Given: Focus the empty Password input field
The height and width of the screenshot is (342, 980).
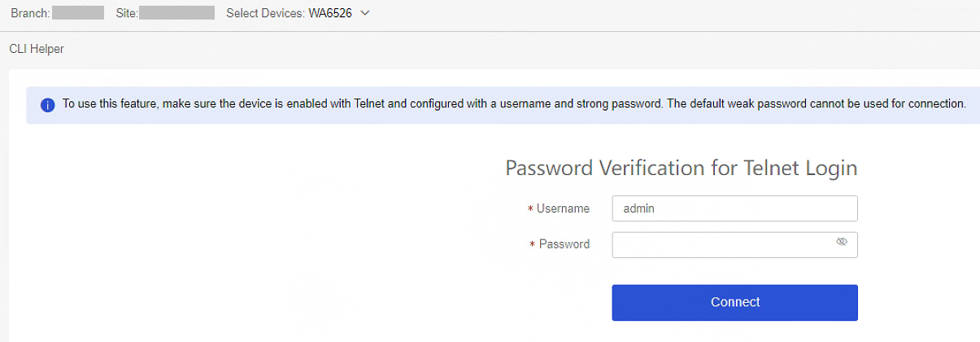Looking at the screenshot, I should click(x=735, y=245).
